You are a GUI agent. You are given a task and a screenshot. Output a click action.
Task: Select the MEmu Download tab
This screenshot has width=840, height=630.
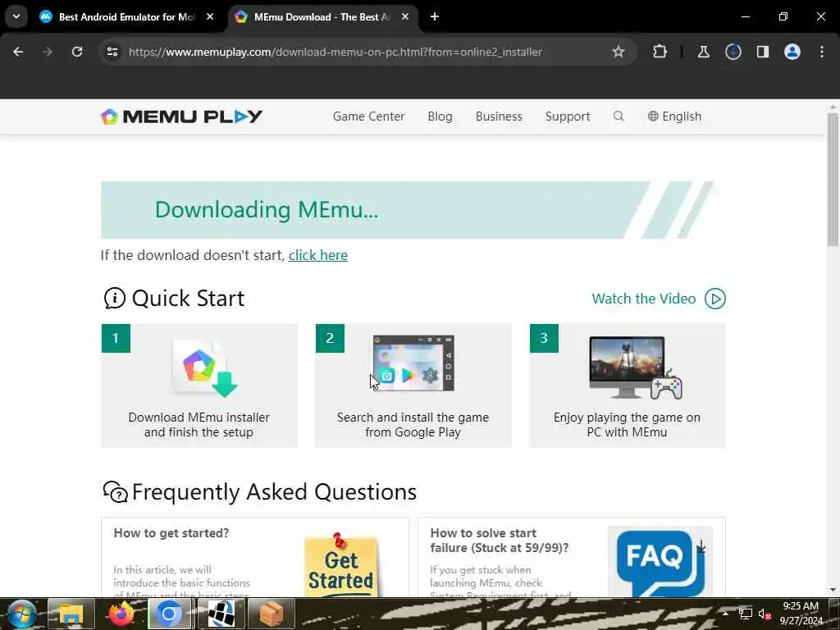322,16
